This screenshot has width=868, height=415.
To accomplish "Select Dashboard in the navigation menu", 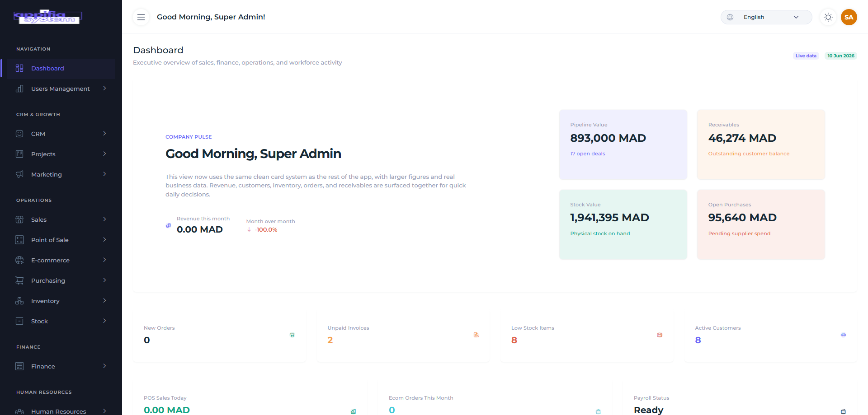I will [61, 68].
